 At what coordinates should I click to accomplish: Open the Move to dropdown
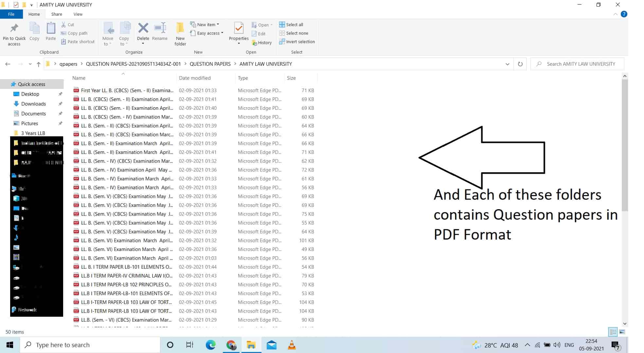pyautogui.click(x=108, y=34)
